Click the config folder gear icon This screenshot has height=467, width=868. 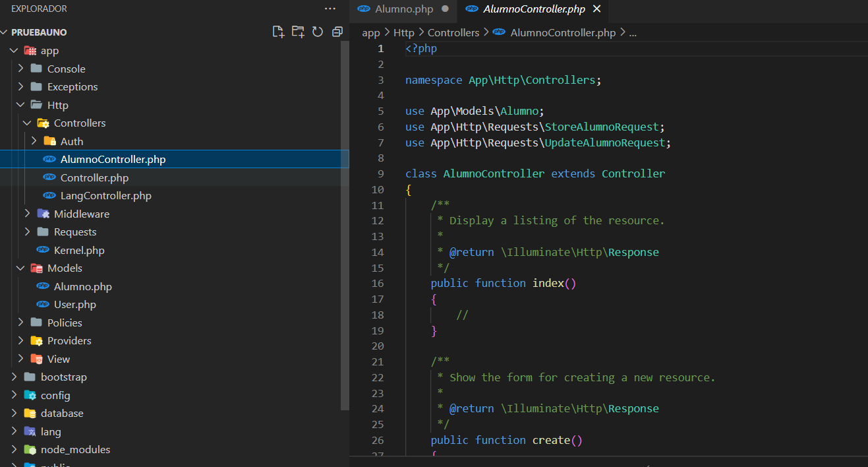(30, 395)
